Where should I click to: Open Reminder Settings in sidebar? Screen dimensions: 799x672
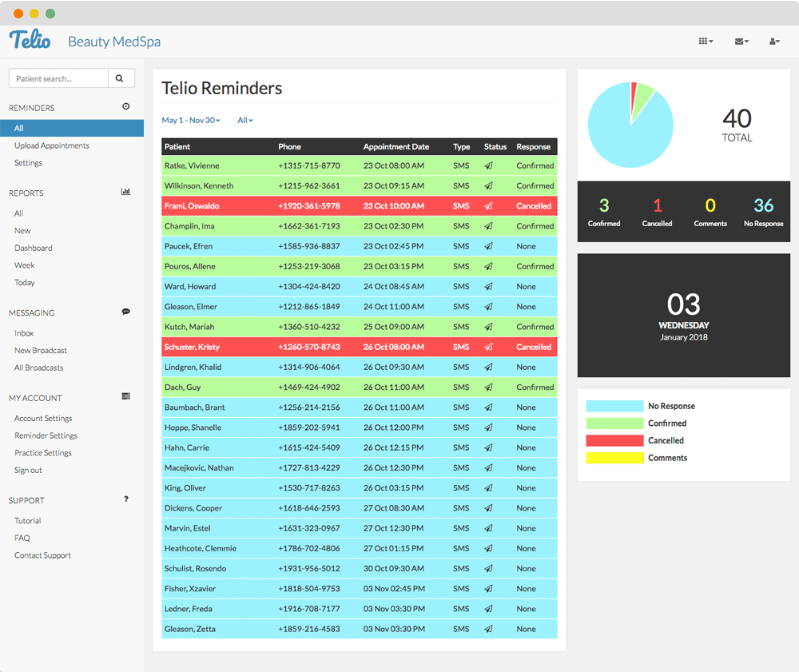click(x=46, y=435)
